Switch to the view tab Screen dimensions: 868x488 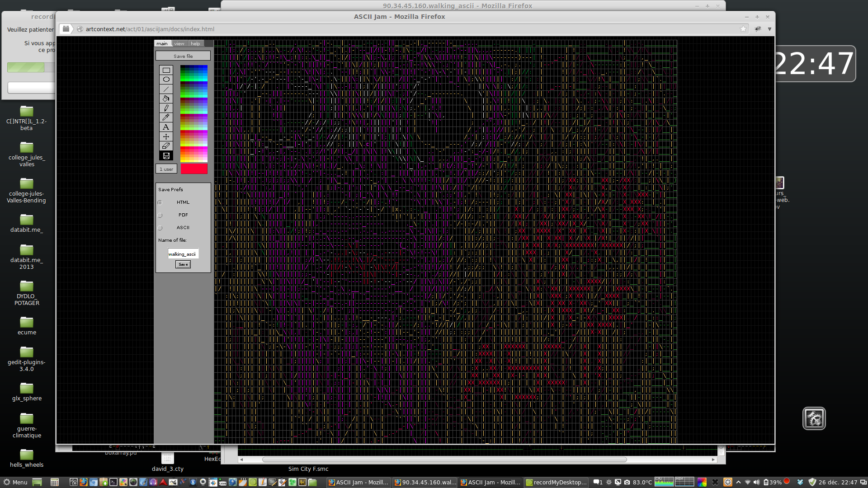pyautogui.click(x=179, y=44)
